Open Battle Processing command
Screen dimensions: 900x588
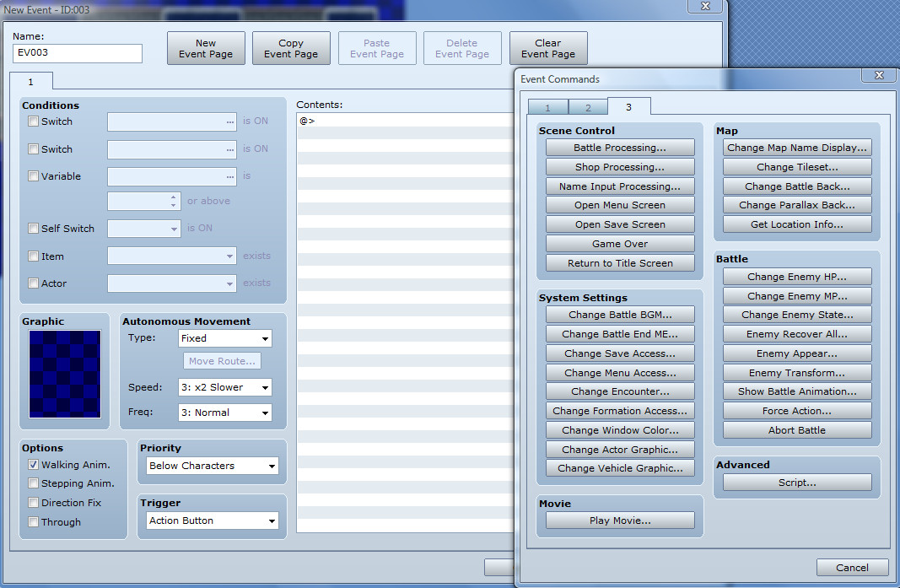tap(620, 148)
